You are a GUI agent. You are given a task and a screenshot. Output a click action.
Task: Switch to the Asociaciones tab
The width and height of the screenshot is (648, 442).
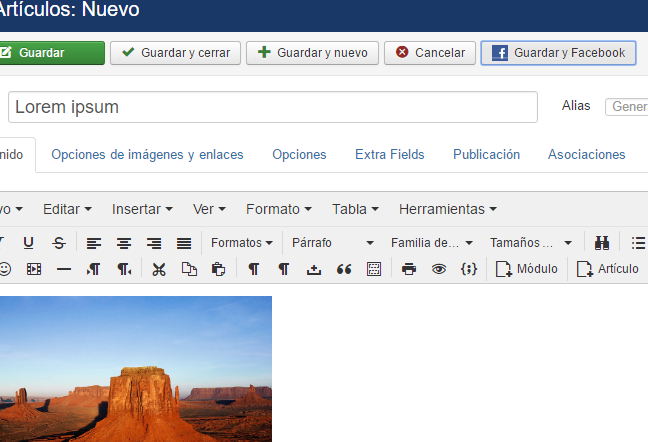pos(586,154)
